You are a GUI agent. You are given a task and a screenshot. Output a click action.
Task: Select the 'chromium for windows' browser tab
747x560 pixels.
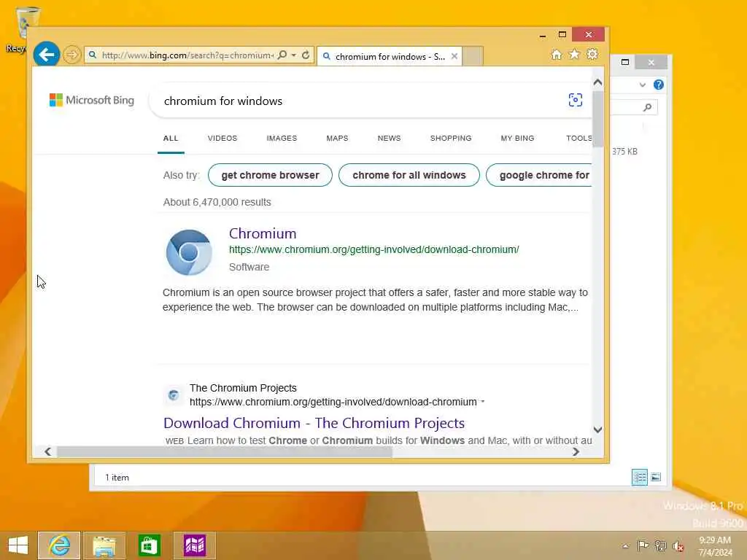(x=390, y=56)
